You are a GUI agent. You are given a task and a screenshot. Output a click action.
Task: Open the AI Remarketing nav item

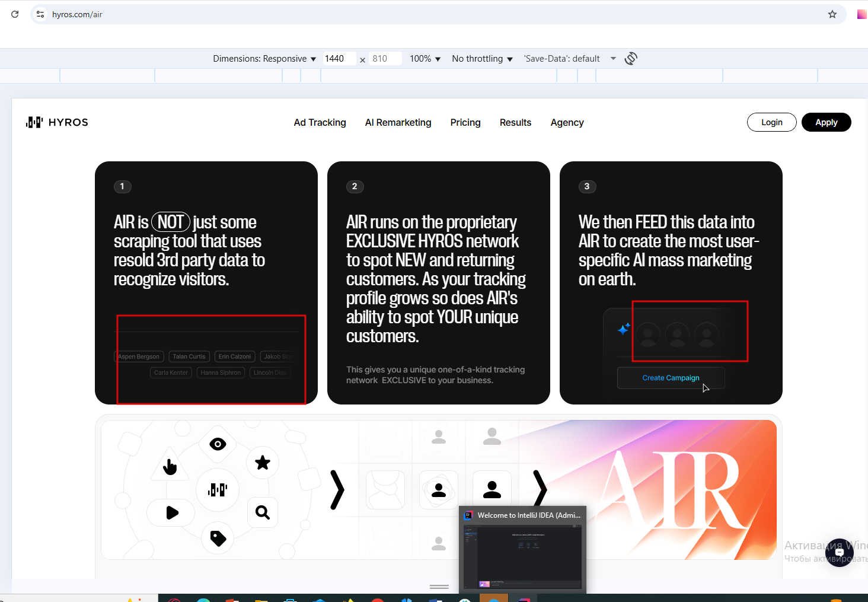(398, 122)
